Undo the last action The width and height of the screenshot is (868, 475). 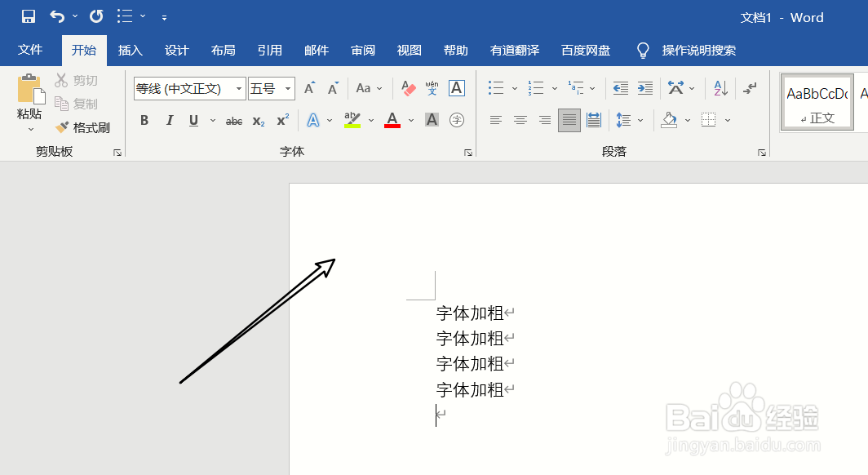pos(57,16)
